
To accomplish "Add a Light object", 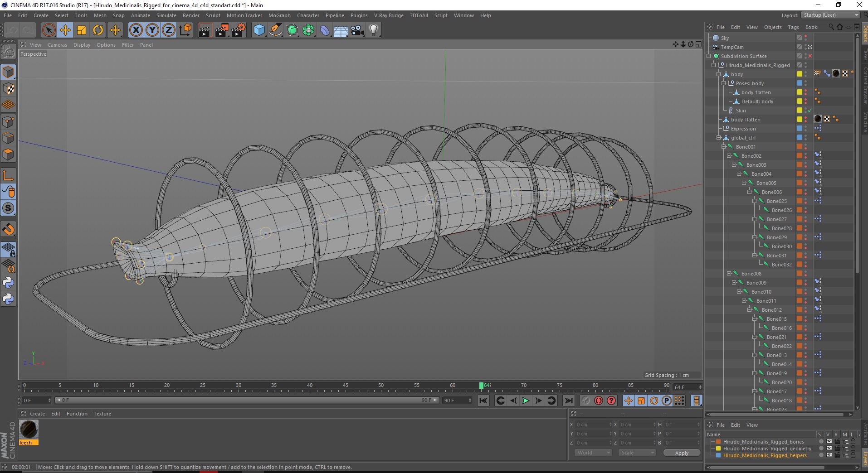I will 374,30.
